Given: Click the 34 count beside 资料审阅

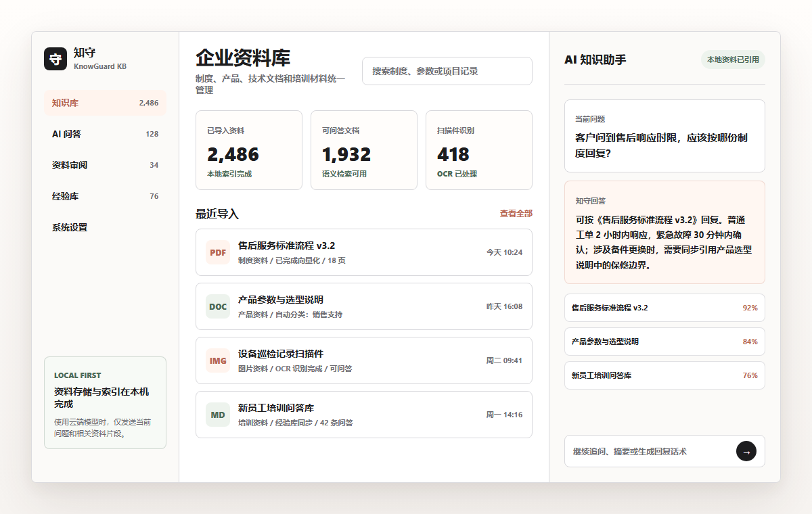Looking at the screenshot, I should pyautogui.click(x=154, y=165).
